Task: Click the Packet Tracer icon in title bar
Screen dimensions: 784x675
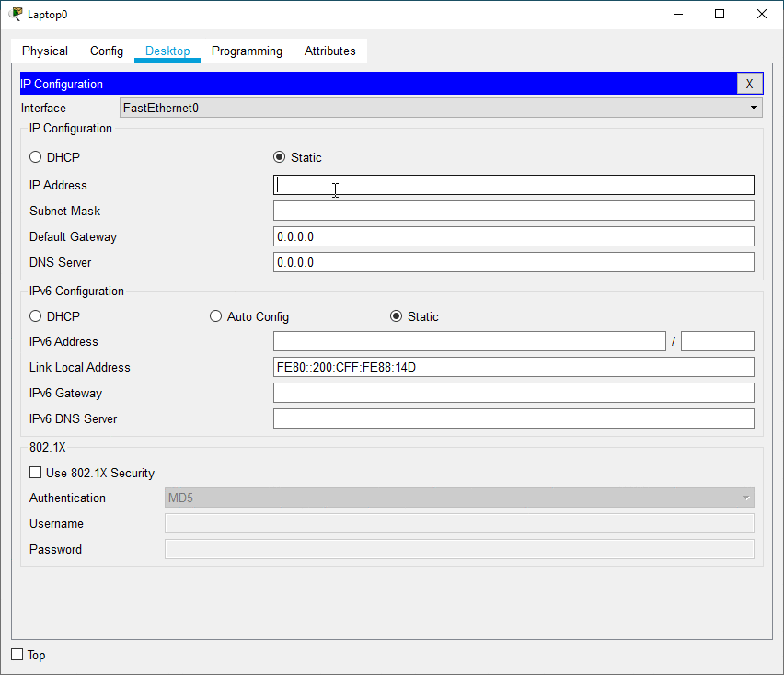Action: [x=16, y=14]
